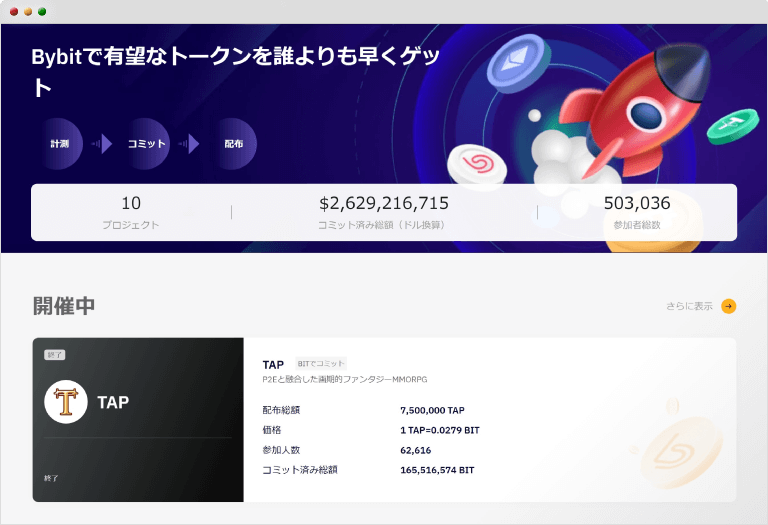This screenshot has width=768, height=525.
Task: Click the BITでコミット tag
Action: 321,363
